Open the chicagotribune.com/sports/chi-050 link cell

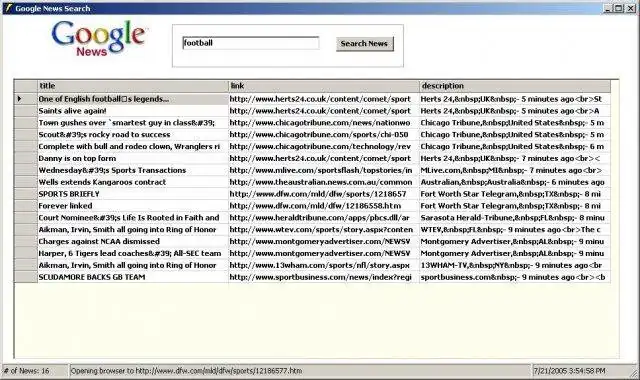[x=324, y=134]
